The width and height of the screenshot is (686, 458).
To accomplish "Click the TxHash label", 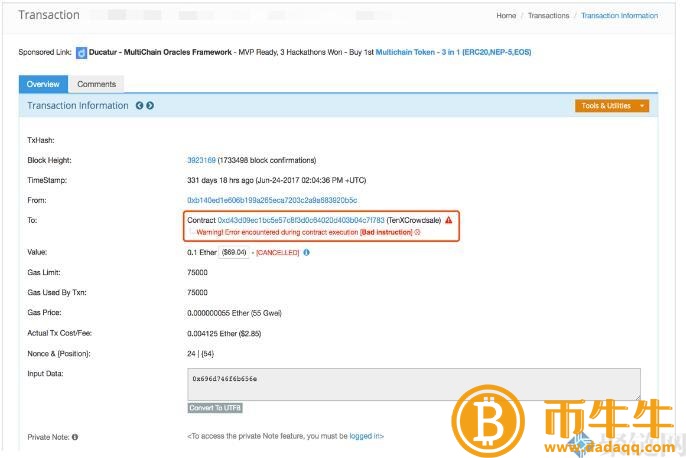I will [x=41, y=140].
